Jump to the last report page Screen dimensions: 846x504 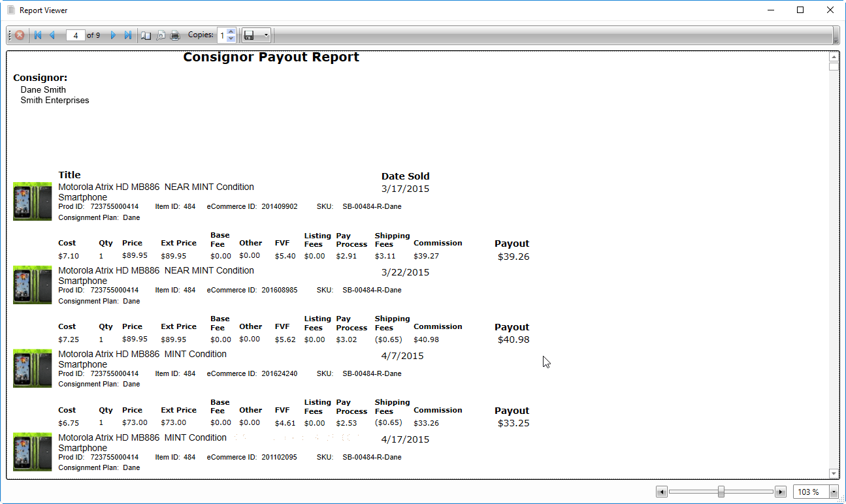pos(128,35)
